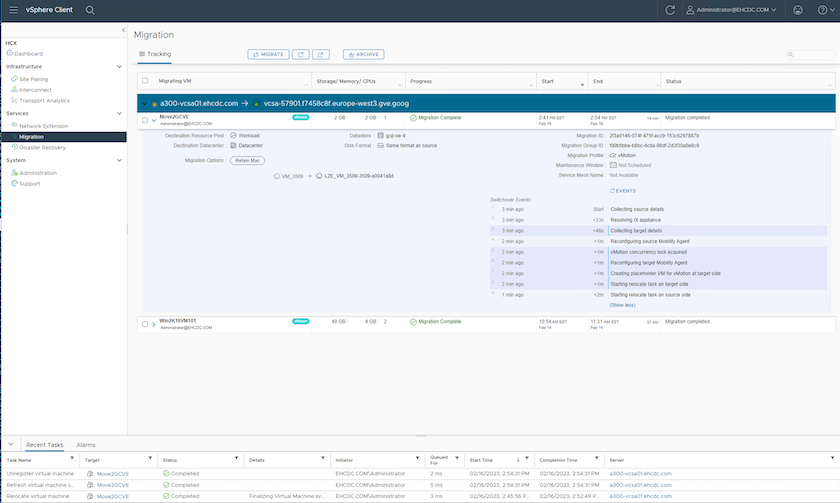Click the migration search input field
The height and width of the screenshot is (503, 840).
(x=813, y=55)
